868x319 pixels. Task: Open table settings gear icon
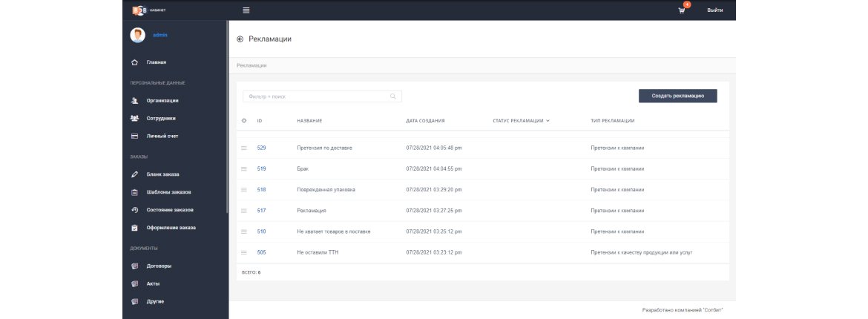244,121
